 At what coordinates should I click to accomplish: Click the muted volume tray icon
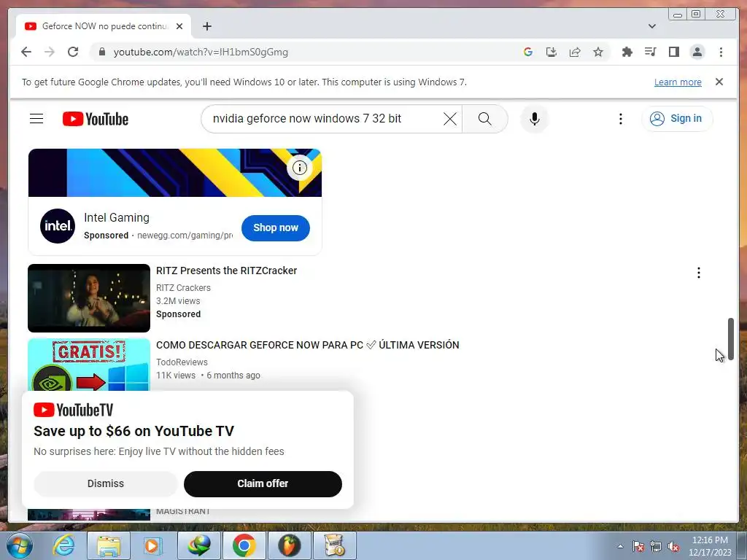[x=673, y=546]
